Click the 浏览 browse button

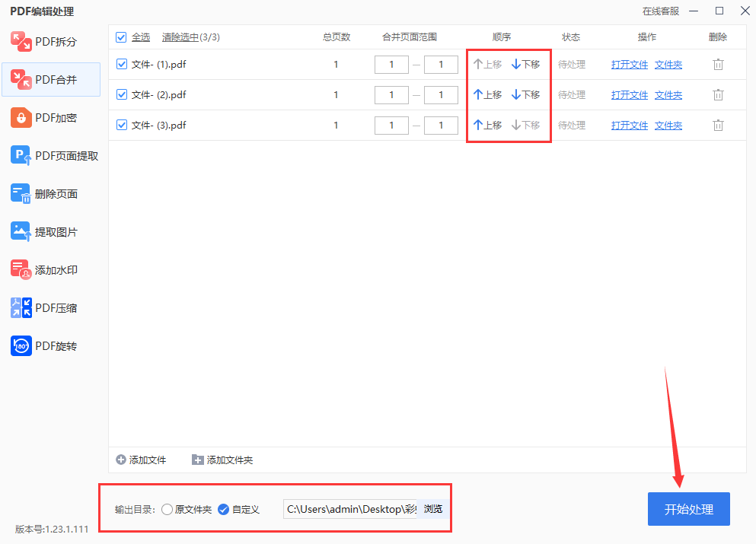point(433,509)
